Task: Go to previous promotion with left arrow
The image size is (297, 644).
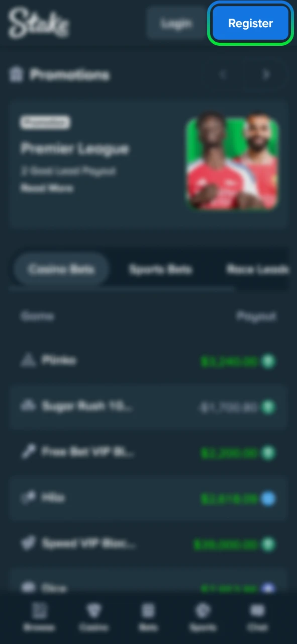Action: coord(223,74)
